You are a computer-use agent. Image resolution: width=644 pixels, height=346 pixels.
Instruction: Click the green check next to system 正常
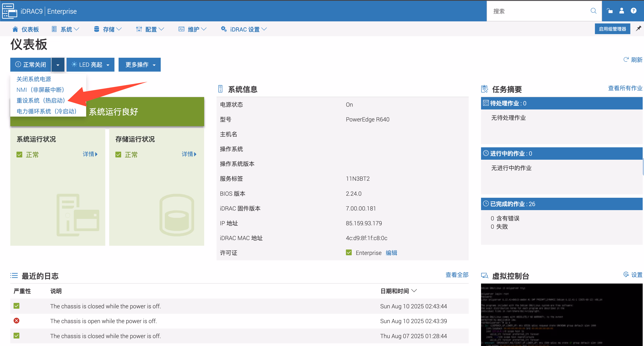(x=19, y=155)
